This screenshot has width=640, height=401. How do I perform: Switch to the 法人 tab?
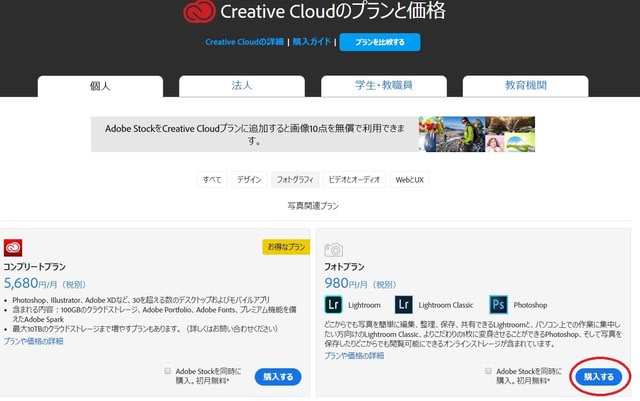click(x=242, y=87)
